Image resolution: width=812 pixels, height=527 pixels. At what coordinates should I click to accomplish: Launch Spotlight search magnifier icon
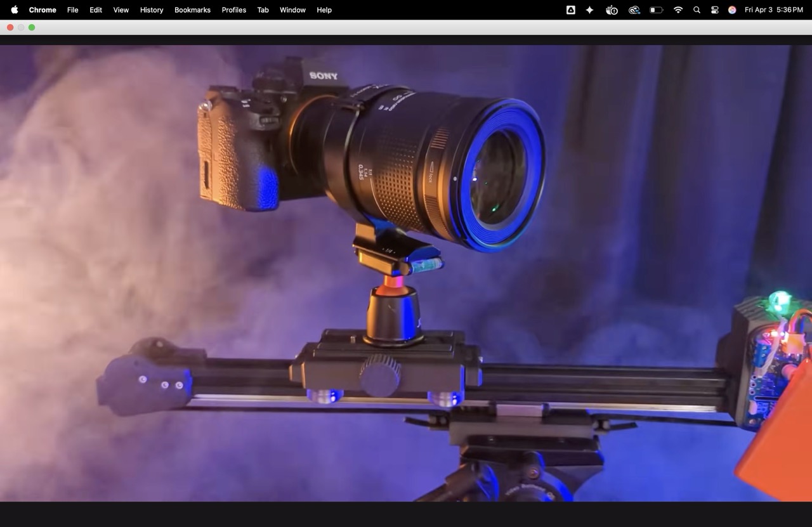point(697,10)
